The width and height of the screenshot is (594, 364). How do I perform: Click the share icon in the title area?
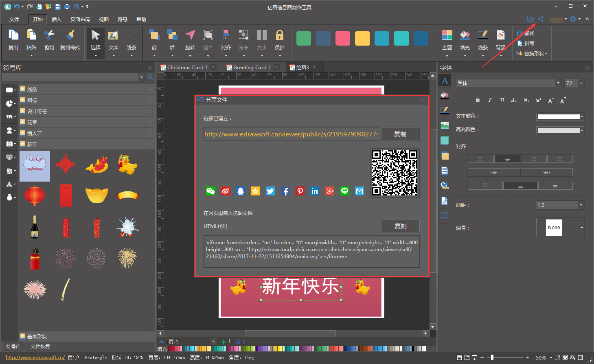click(541, 19)
